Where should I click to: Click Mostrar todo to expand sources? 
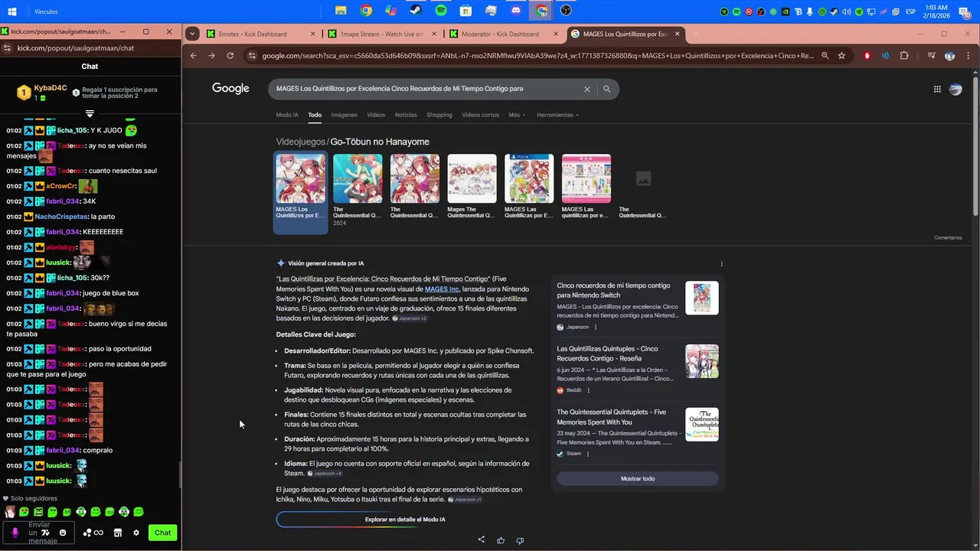(x=638, y=478)
